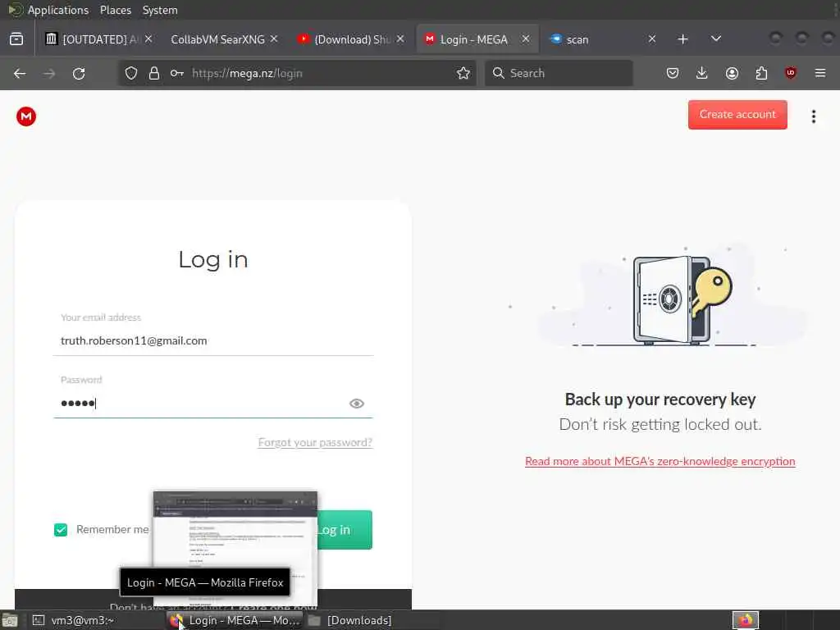Reload the current page
The width and height of the screenshot is (840, 630).
(x=79, y=73)
